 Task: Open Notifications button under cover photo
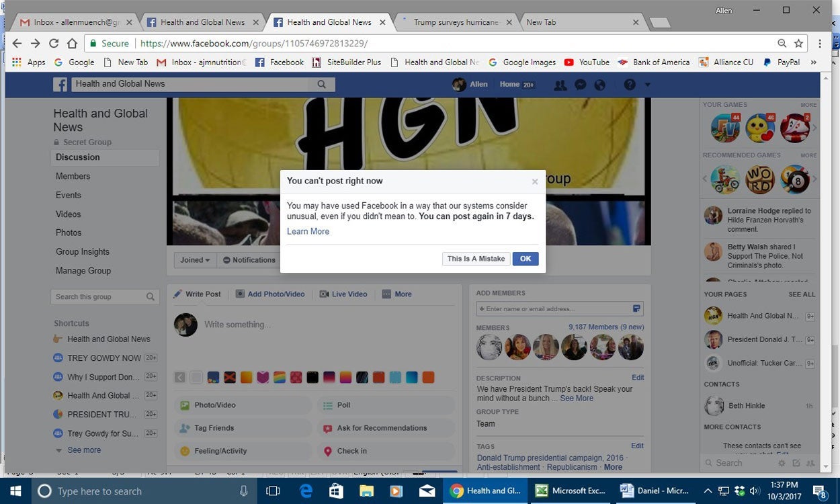(x=249, y=260)
